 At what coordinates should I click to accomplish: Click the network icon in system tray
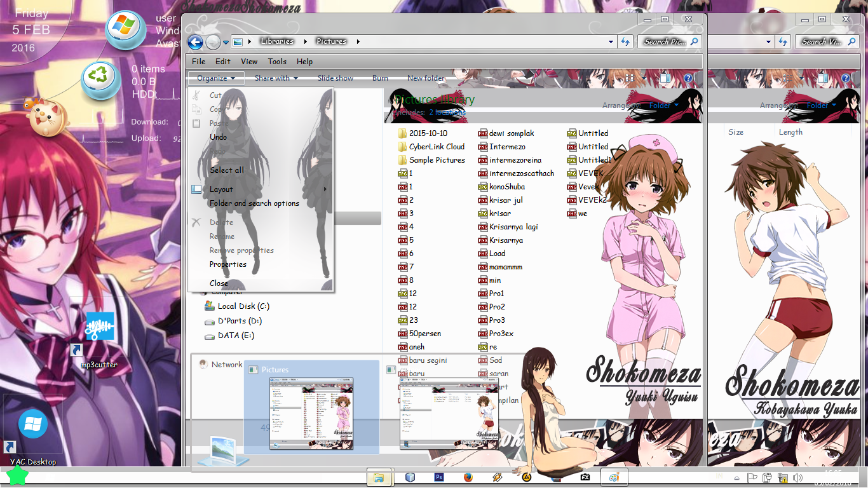pyautogui.click(x=783, y=478)
